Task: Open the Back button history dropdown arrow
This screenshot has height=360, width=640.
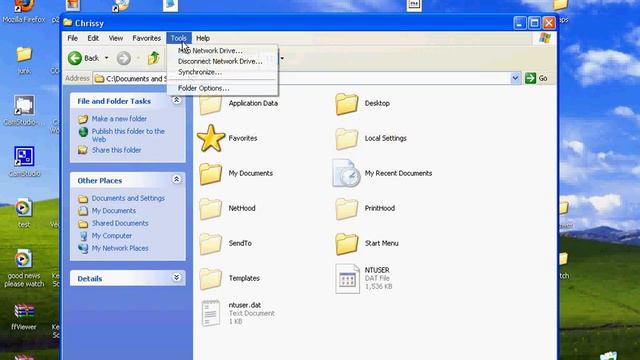Action: click(107, 58)
